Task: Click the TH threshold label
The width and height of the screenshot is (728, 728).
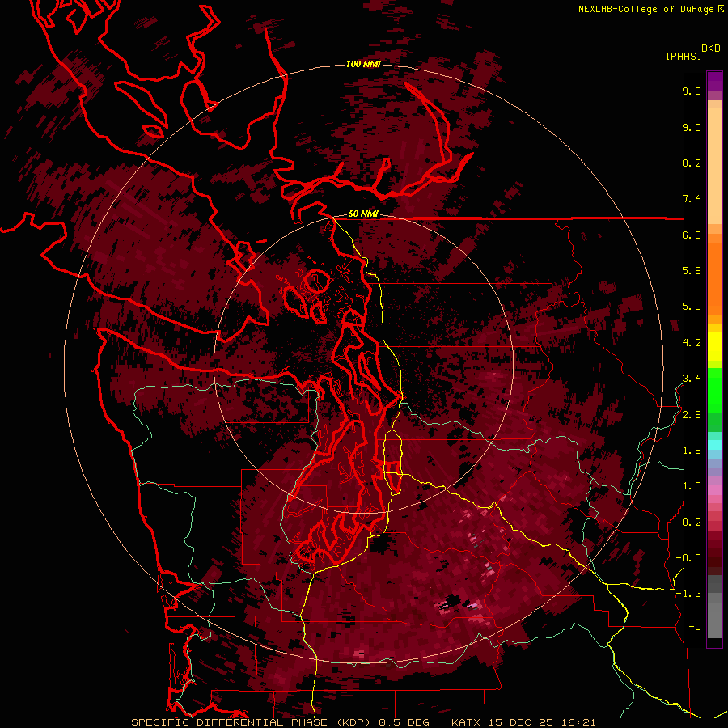Action: [x=695, y=630]
